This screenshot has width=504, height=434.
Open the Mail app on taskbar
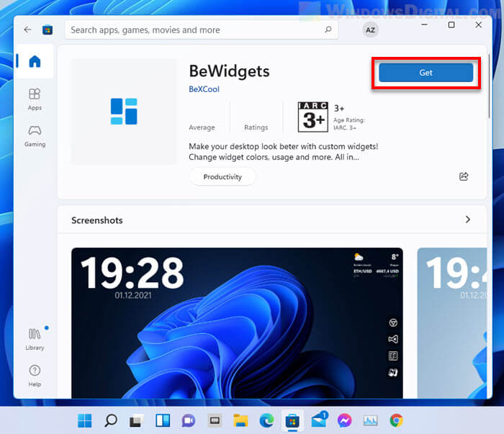[x=319, y=420]
